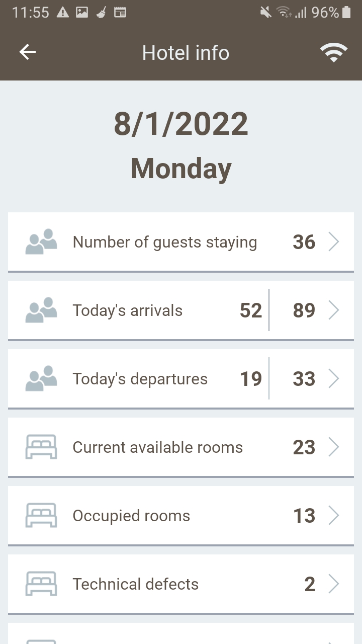Open Occupied rooms chevron arrow
This screenshot has height=644, width=362.
(x=334, y=516)
